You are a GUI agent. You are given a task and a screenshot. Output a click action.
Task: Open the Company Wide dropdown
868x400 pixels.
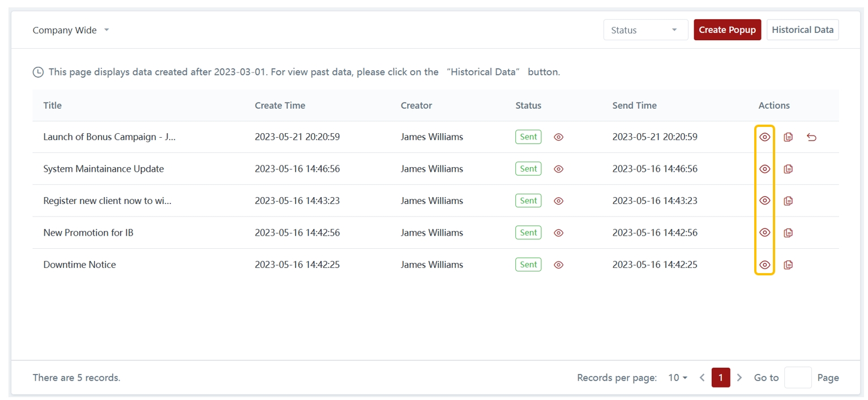71,31
